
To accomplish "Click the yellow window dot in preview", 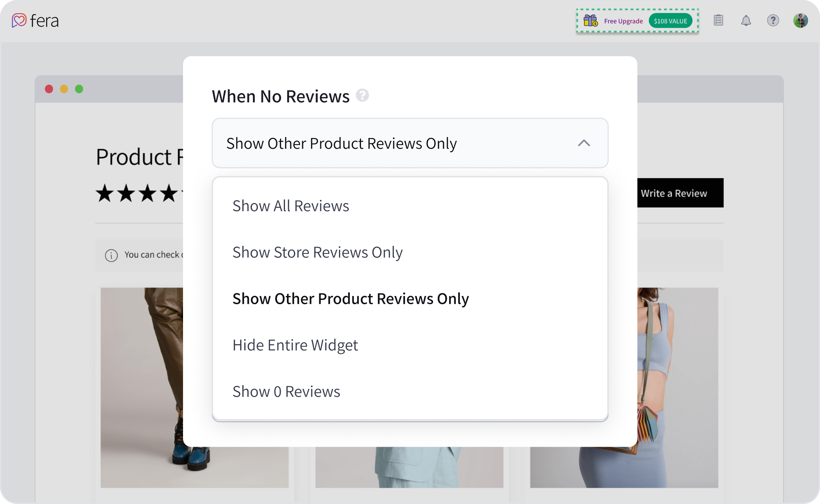I will pos(64,89).
